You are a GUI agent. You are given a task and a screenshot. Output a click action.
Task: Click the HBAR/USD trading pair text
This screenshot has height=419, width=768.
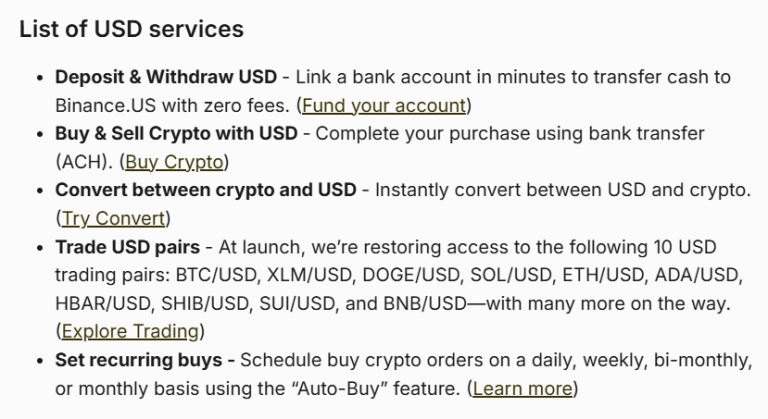[x=103, y=303]
